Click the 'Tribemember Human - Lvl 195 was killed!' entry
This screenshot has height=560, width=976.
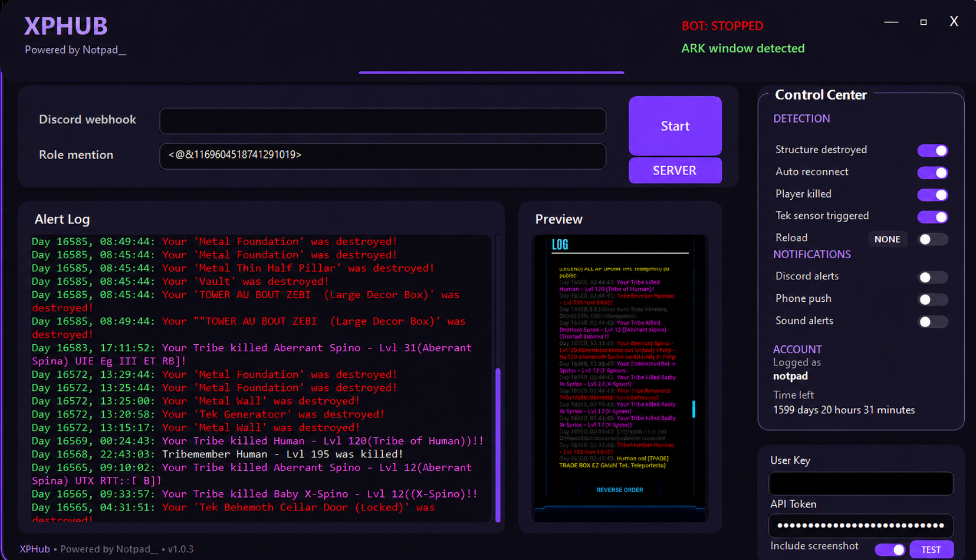(x=218, y=454)
